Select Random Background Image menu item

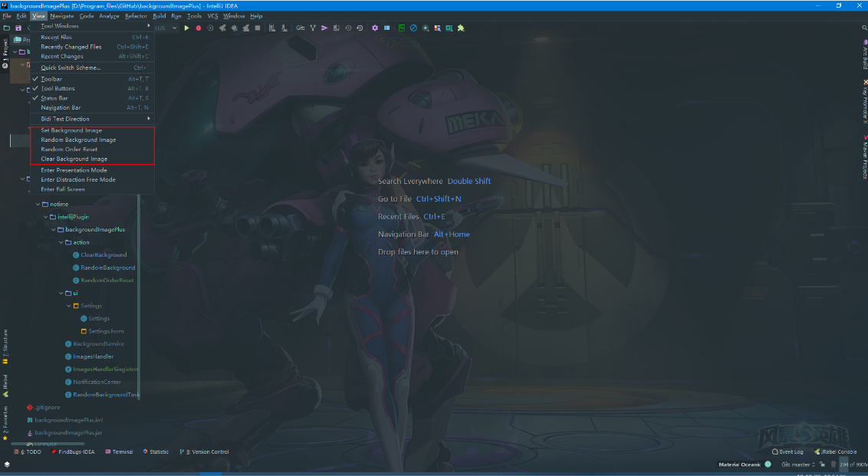pyautogui.click(x=92, y=140)
